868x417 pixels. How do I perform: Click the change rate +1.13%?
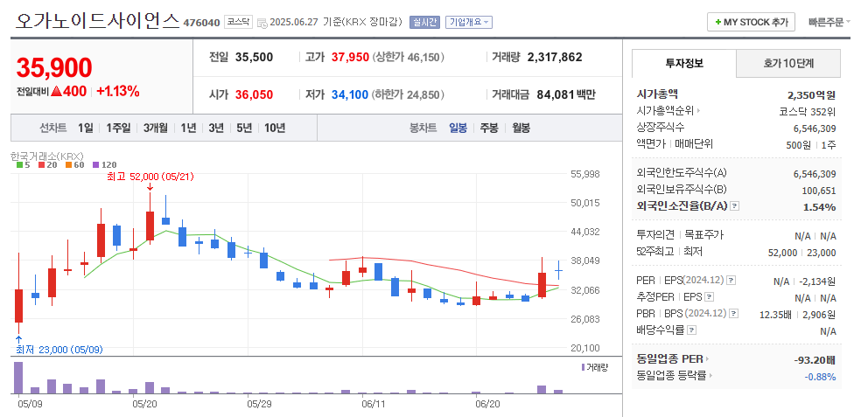pyautogui.click(x=118, y=92)
